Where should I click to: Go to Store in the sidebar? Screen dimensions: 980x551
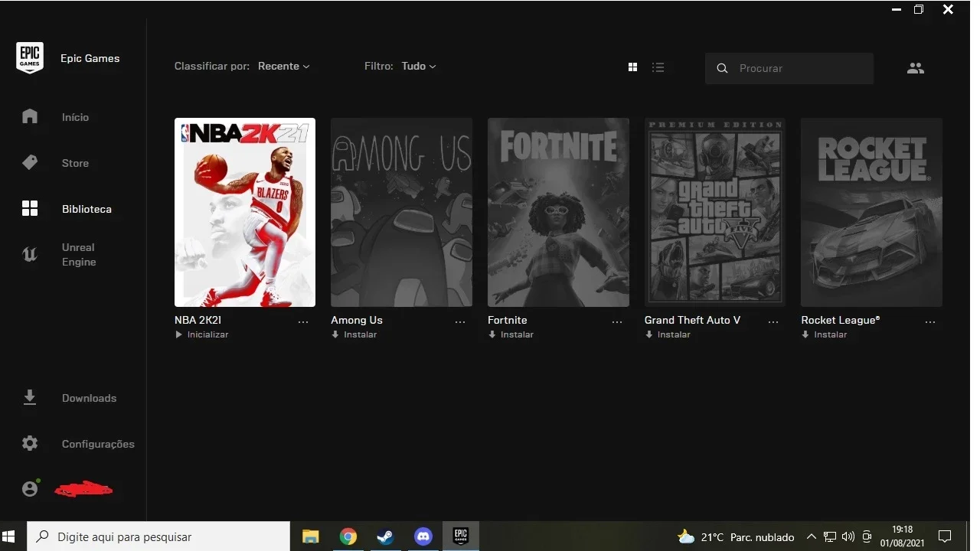[x=75, y=163]
